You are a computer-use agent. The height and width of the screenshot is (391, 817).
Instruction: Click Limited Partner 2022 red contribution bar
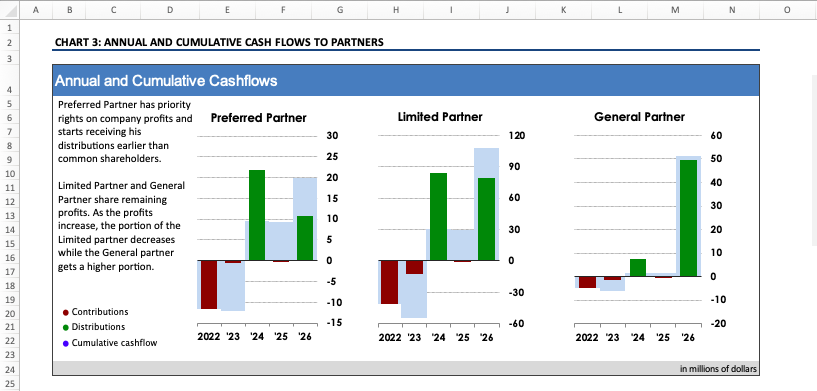point(390,282)
